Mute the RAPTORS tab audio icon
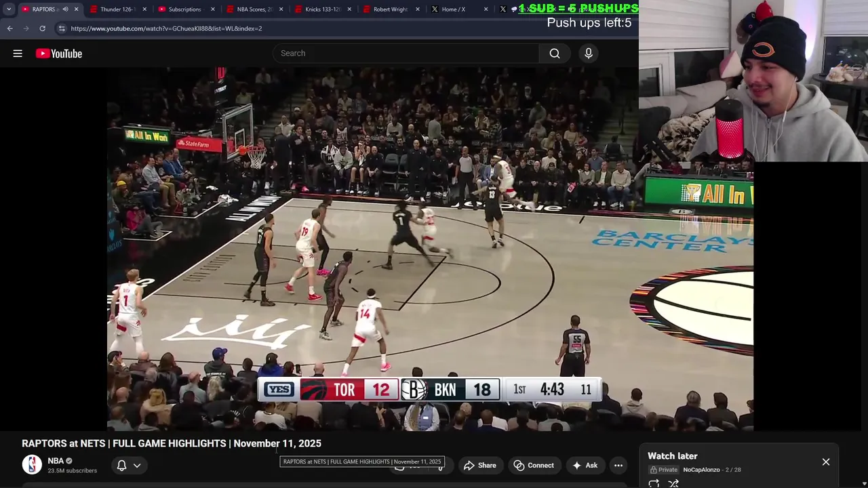 click(65, 9)
